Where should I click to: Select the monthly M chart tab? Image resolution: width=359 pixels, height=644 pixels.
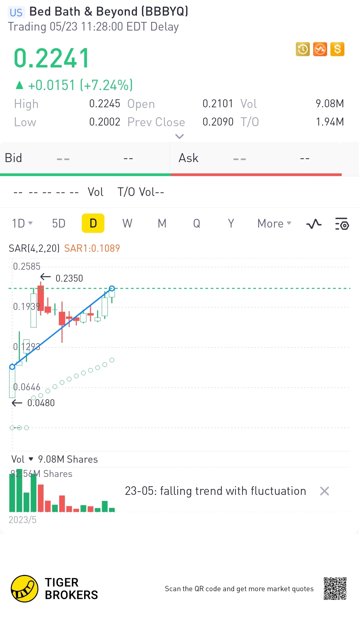[x=162, y=224]
